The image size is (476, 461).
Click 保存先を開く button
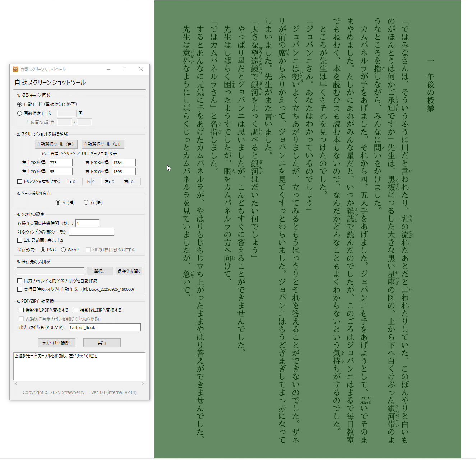click(129, 271)
